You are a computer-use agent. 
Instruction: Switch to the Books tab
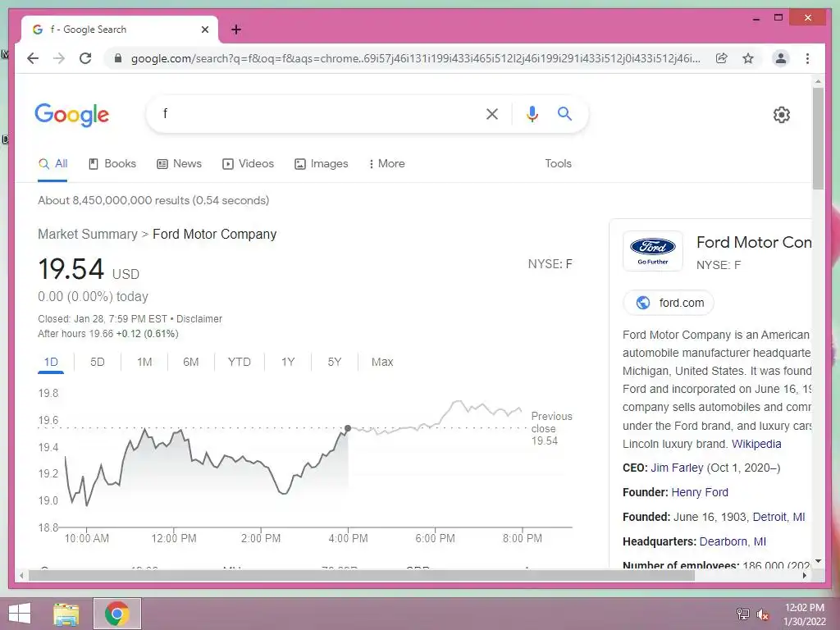coord(112,164)
